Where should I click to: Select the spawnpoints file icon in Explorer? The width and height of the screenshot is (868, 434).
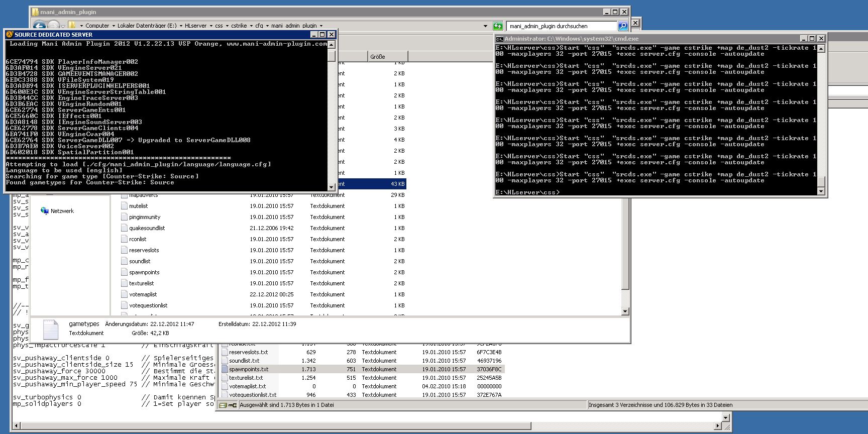pos(124,272)
